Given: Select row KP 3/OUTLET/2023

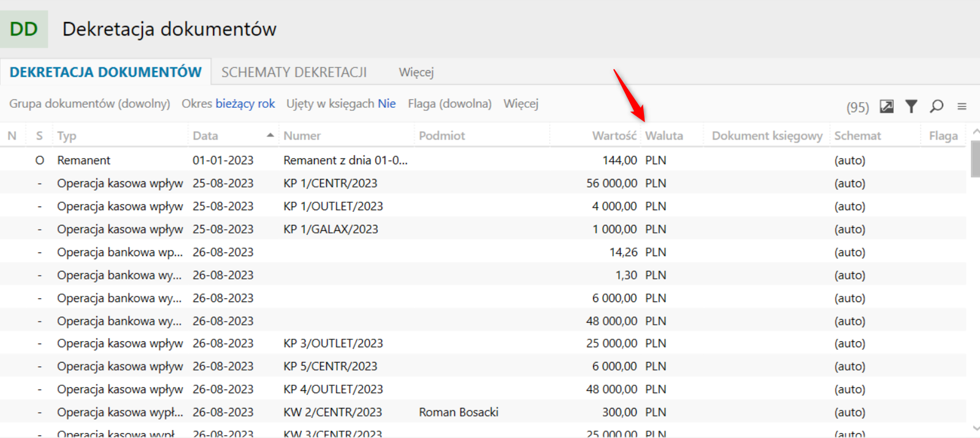Looking at the screenshot, I should pyautogui.click(x=483, y=344).
